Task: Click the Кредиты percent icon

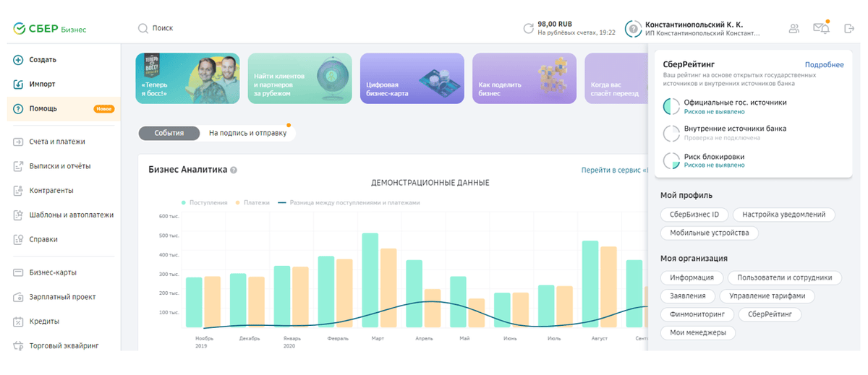Action: pos(18,322)
